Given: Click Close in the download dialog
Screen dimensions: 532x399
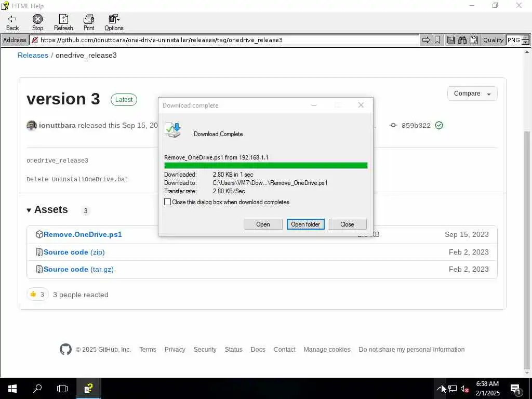Looking at the screenshot, I should pyautogui.click(x=348, y=224).
